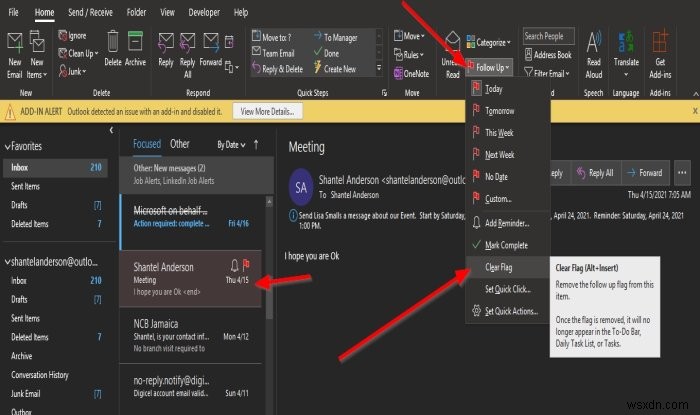Select the Done quick step
This screenshot has height=415, width=700.
326,53
